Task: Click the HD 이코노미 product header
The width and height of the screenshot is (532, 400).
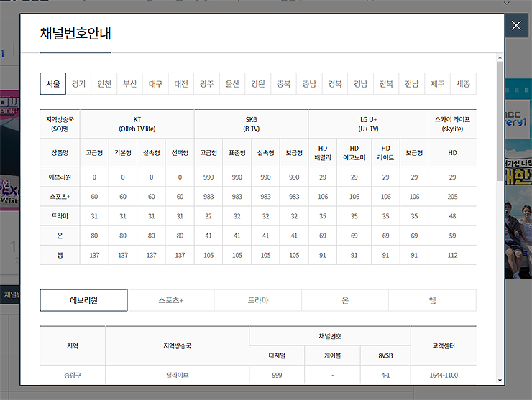Action: (x=354, y=153)
